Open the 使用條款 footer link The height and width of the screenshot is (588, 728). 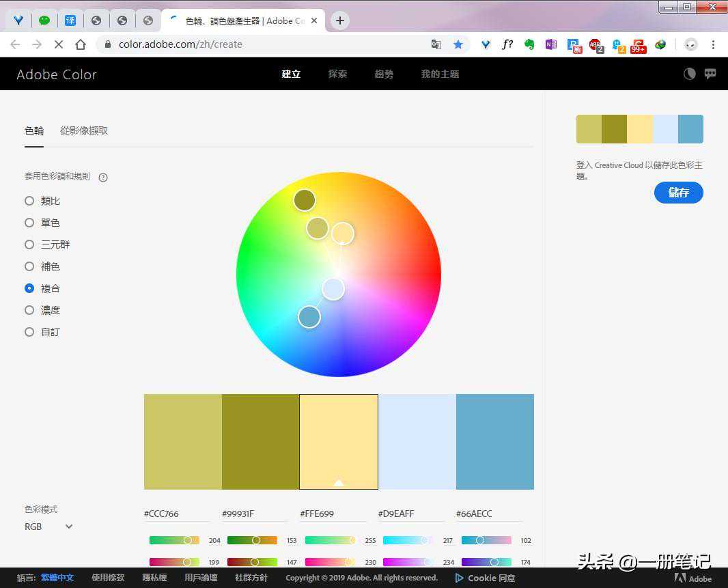(x=108, y=578)
